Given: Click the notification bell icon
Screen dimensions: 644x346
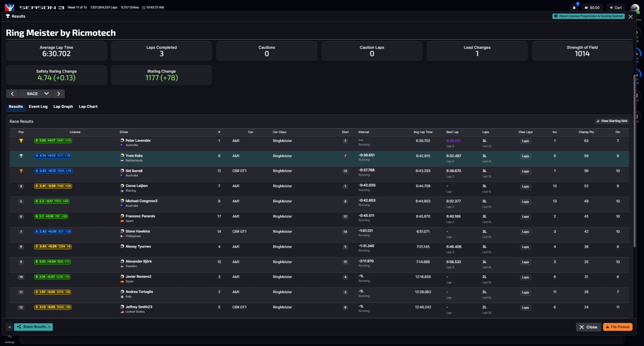Looking at the screenshot, I should click(x=574, y=8).
